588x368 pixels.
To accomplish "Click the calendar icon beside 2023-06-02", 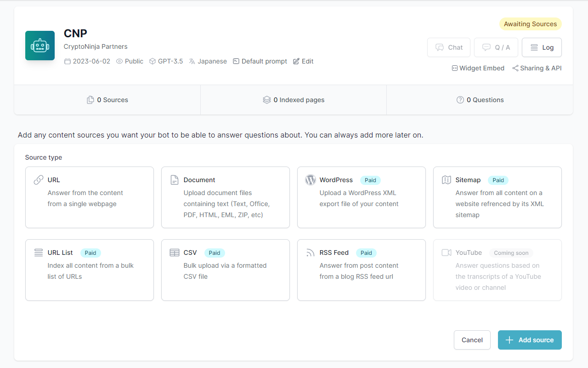I will coord(68,61).
